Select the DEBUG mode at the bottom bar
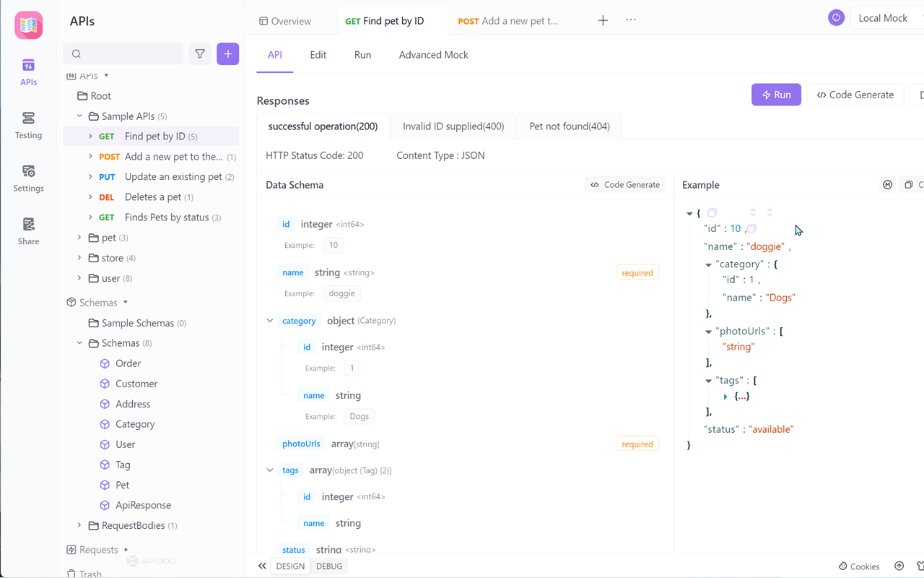Viewport: 924px width, 578px height. (x=329, y=566)
